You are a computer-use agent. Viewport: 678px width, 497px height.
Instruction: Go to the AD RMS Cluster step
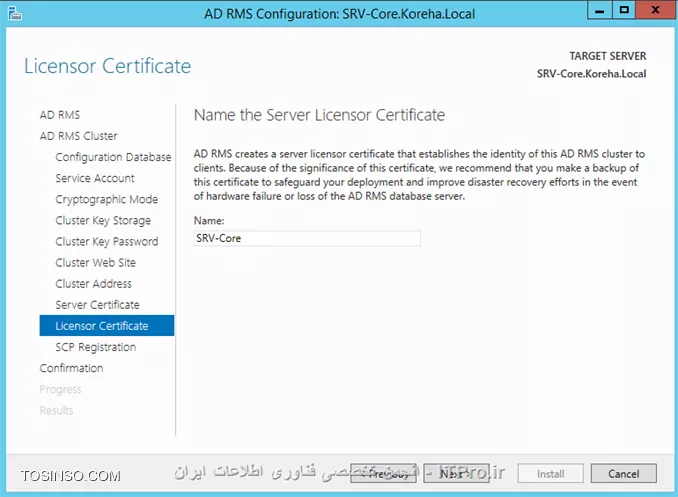click(78, 136)
